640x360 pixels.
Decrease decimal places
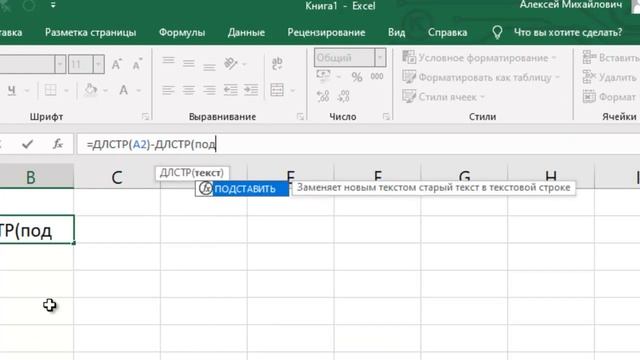click(x=343, y=96)
